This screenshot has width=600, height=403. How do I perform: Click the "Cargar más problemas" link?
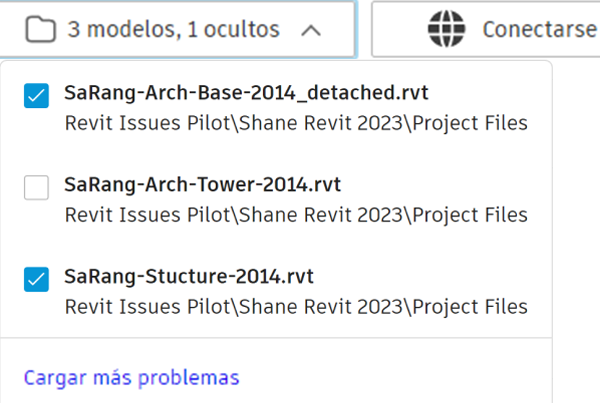[x=131, y=378]
